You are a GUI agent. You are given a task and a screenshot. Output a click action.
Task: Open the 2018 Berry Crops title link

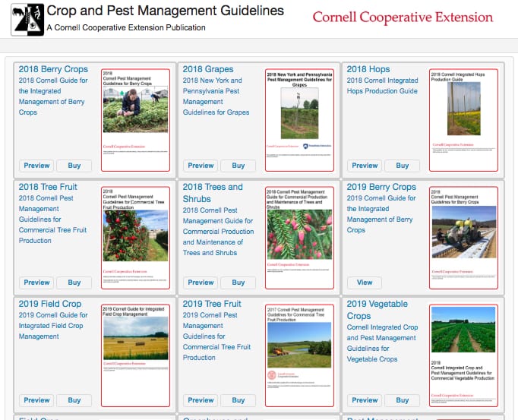[53, 69]
